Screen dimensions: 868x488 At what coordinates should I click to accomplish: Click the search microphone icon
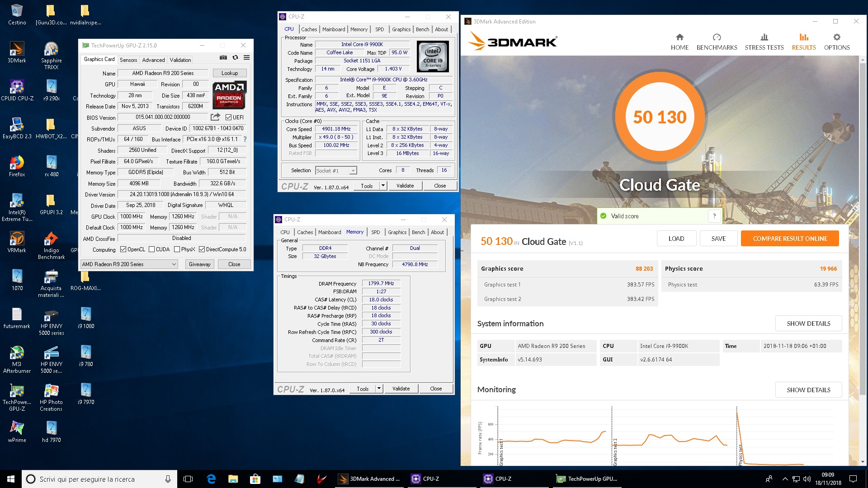168,479
